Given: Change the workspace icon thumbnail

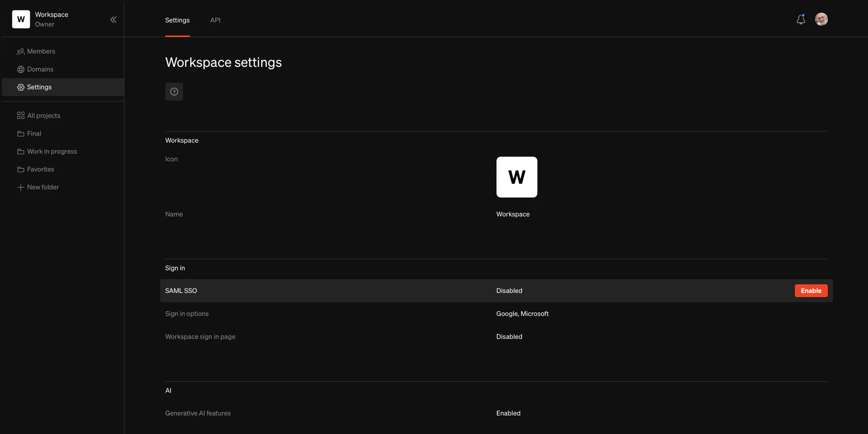Looking at the screenshot, I should tap(517, 177).
